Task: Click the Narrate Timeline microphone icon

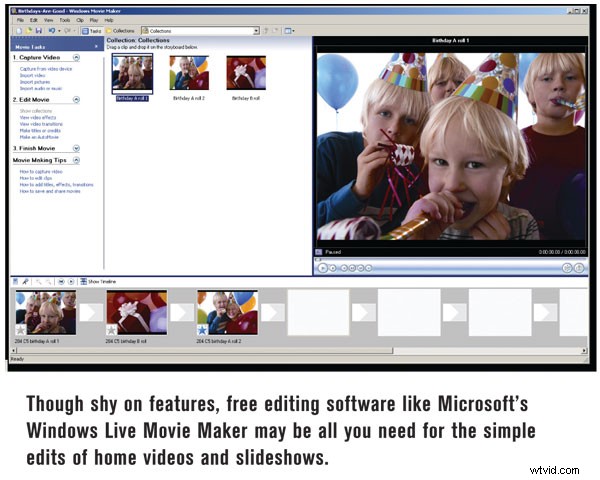Action: coord(25,282)
